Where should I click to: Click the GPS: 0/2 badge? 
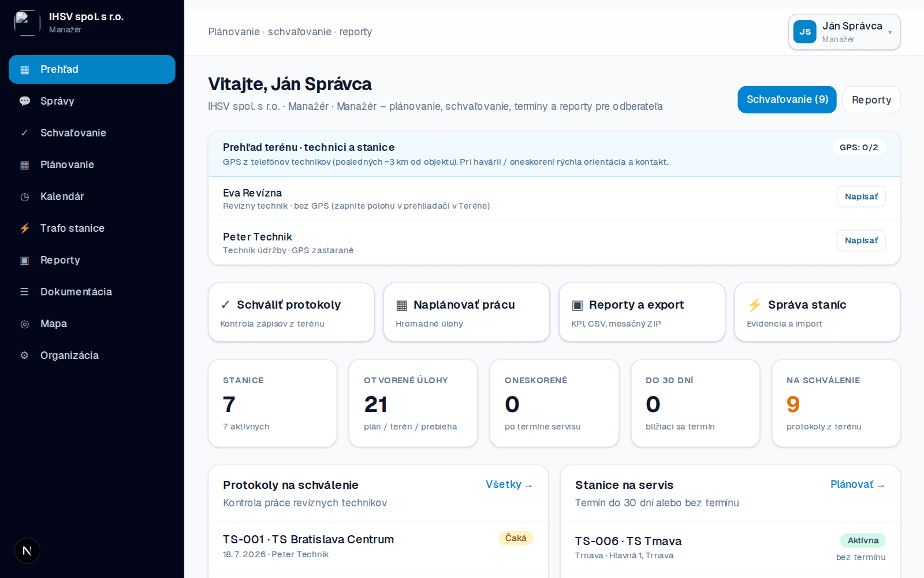(859, 147)
